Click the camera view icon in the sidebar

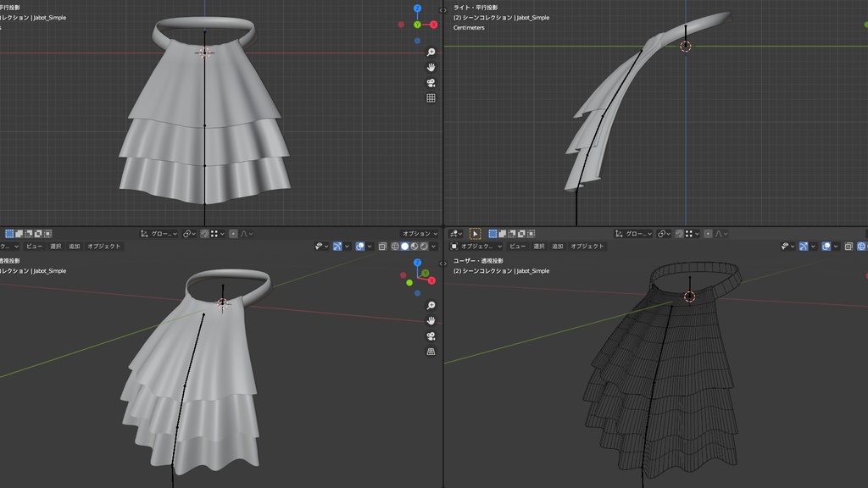(430, 81)
